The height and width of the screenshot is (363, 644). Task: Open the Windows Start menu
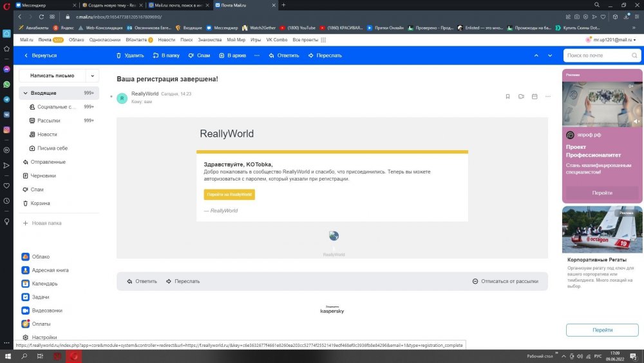tap(8, 357)
